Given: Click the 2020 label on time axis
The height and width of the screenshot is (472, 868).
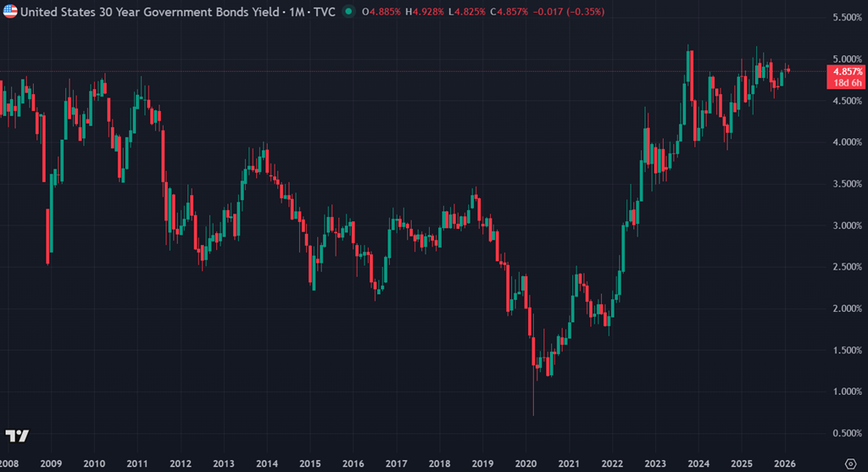Looking at the screenshot, I should [525, 464].
